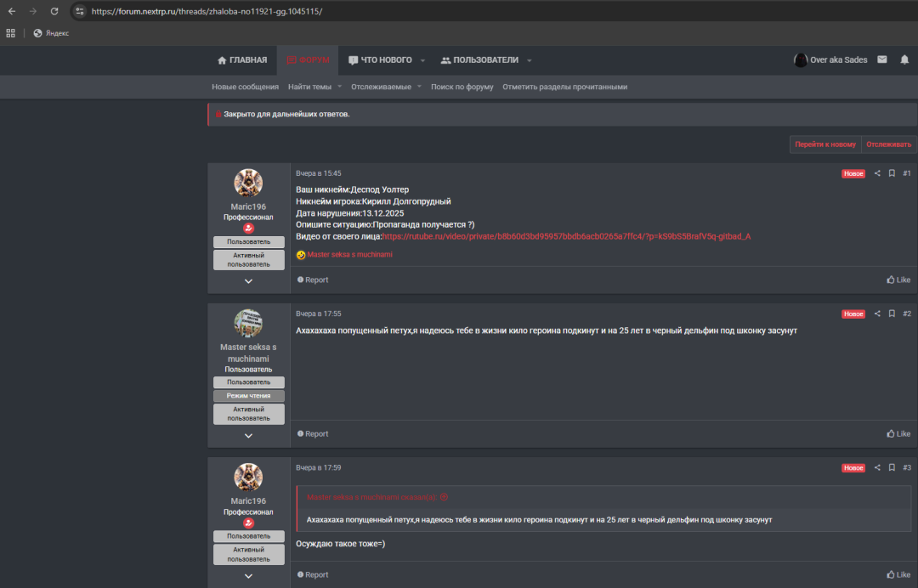Click the Отслеживать button

pyautogui.click(x=887, y=144)
